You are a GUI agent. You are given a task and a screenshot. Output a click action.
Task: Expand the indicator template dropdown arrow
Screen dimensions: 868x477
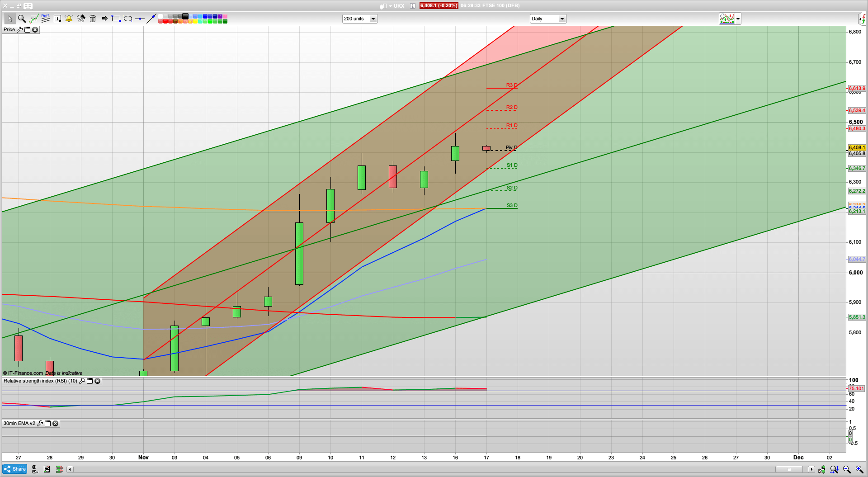[737, 19]
